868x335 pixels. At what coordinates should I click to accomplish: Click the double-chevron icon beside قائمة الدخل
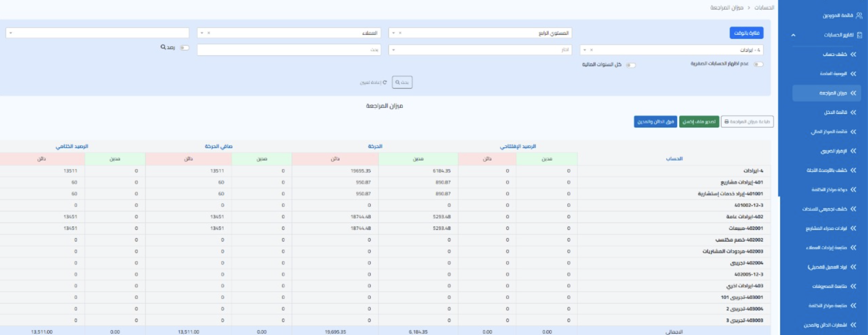(853, 112)
